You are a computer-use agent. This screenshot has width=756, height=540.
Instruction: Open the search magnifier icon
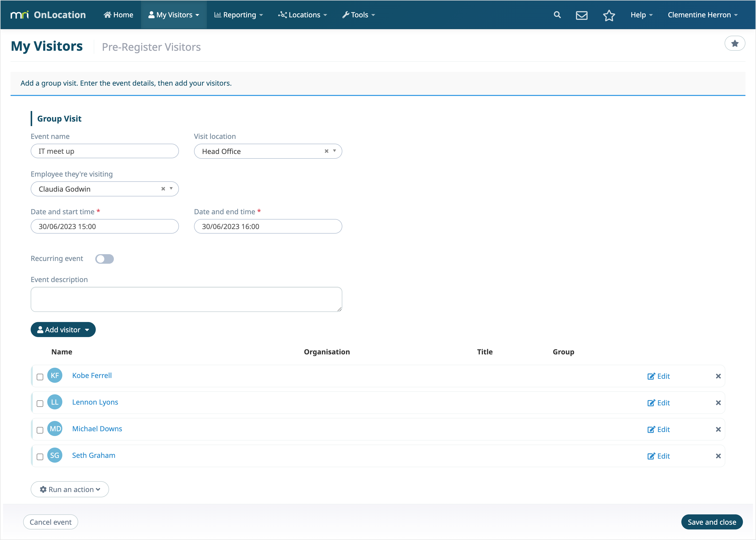pyautogui.click(x=557, y=15)
